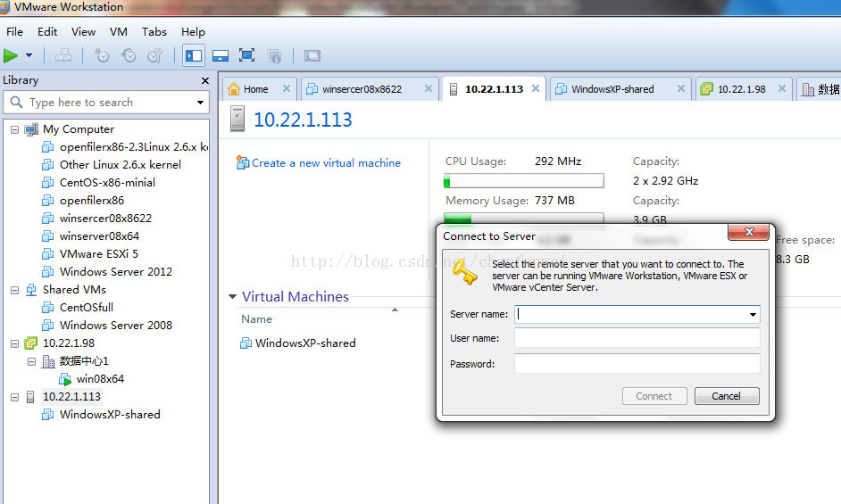Collapse the Virtual Machines section

pos(232,296)
